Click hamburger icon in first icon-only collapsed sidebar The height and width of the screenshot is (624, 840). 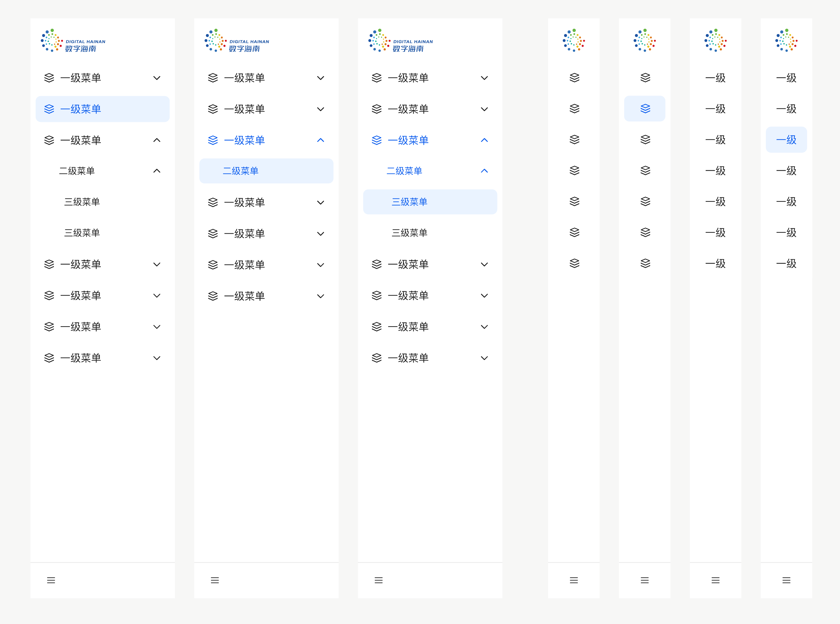(574, 580)
